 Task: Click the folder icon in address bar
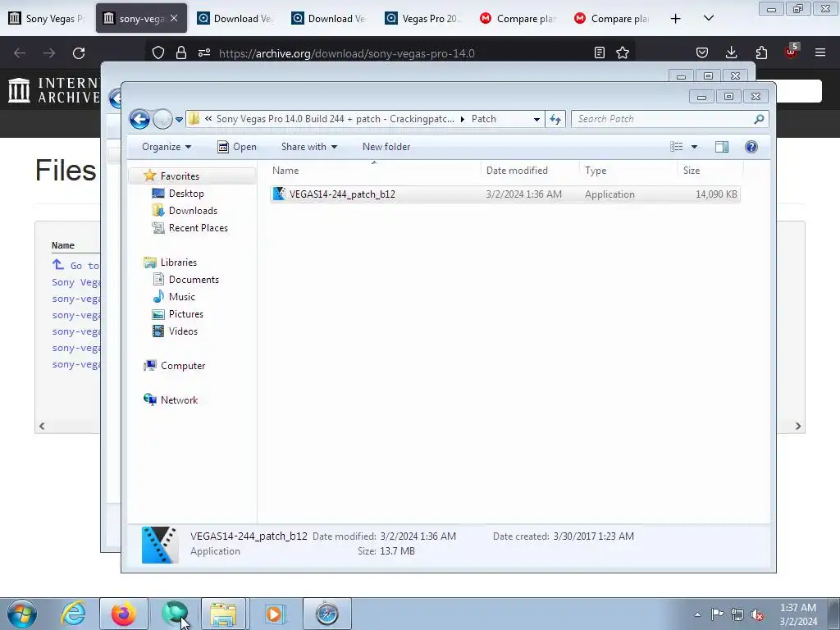coord(194,119)
